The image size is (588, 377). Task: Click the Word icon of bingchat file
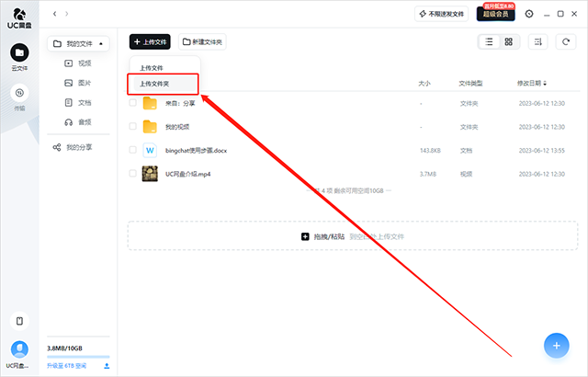click(150, 151)
